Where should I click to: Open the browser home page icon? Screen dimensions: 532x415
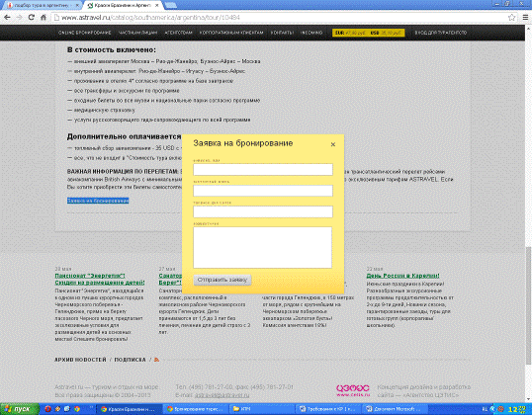tap(44, 18)
